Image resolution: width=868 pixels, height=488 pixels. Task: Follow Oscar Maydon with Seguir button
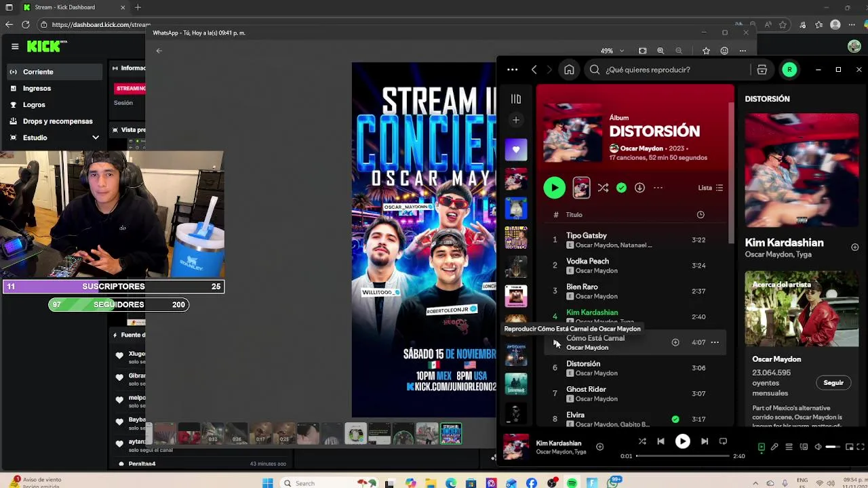[833, 383]
